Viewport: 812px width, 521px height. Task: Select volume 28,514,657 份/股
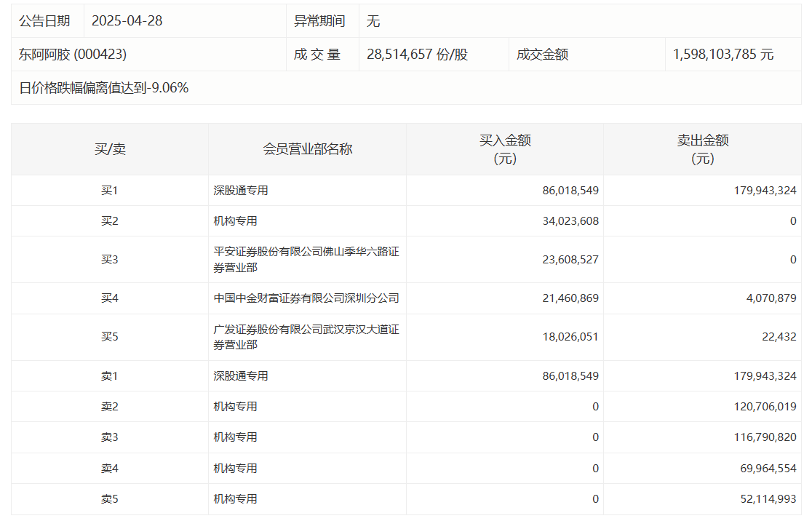pyautogui.click(x=418, y=55)
